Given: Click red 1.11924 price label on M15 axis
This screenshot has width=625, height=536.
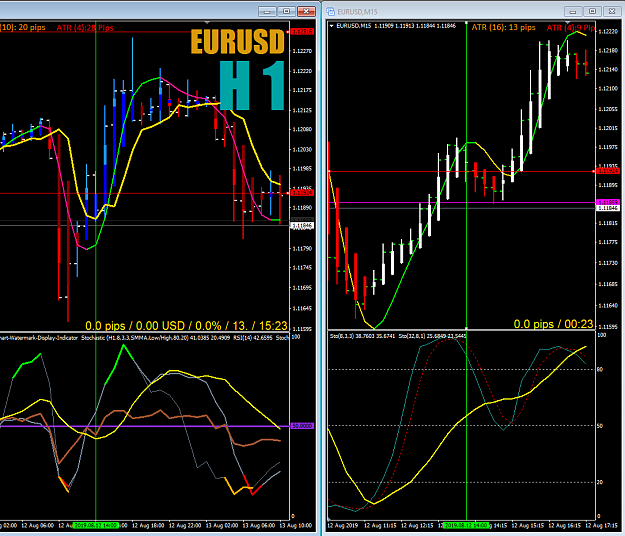Looking at the screenshot, I should coord(607,171).
